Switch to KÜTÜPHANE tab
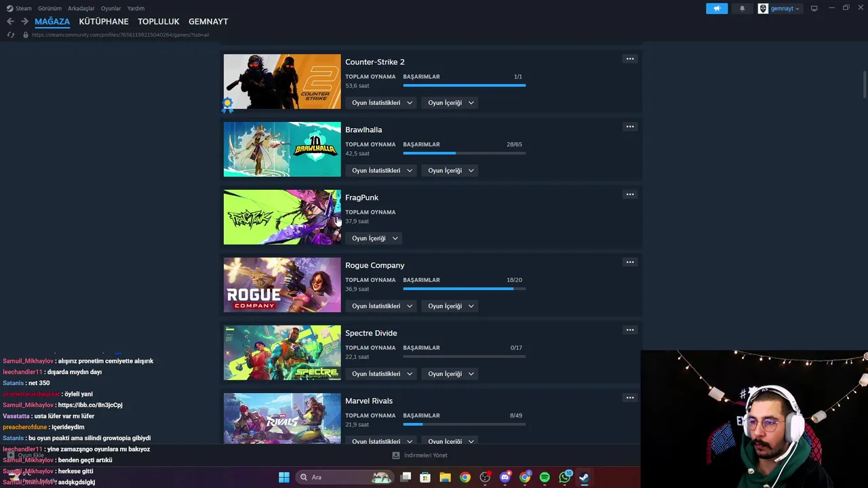 tap(104, 22)
